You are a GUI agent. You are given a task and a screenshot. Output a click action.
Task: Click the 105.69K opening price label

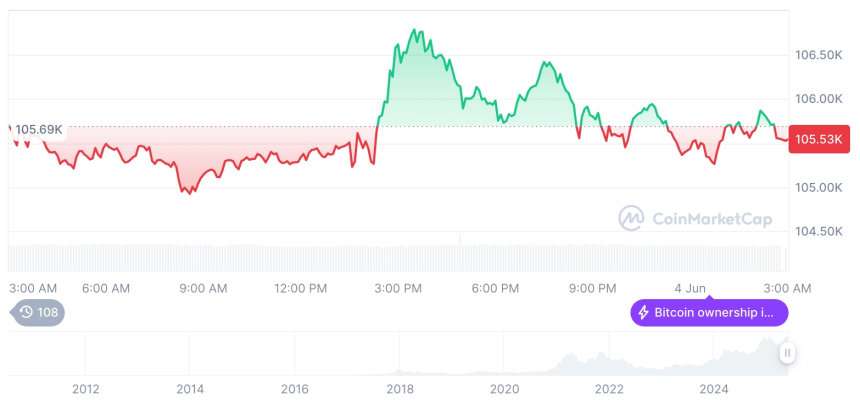[x=40, y=129]
